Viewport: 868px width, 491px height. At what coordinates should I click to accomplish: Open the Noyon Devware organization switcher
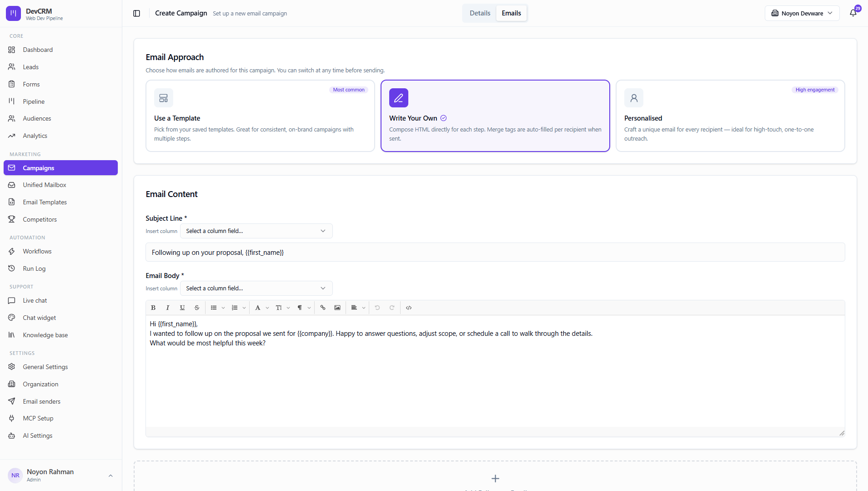point(802,13)
